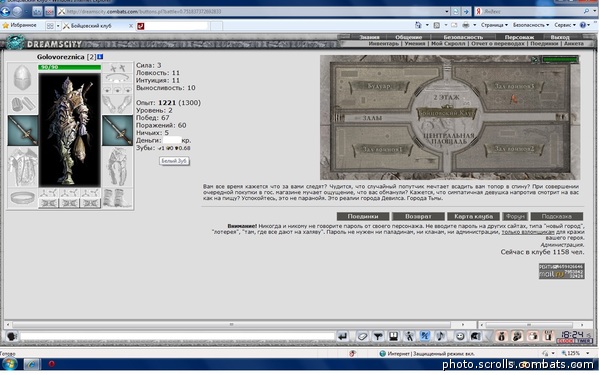Click the running figure chat icon
The height and width of the screenshot is (375, 600).
point(409,336)
